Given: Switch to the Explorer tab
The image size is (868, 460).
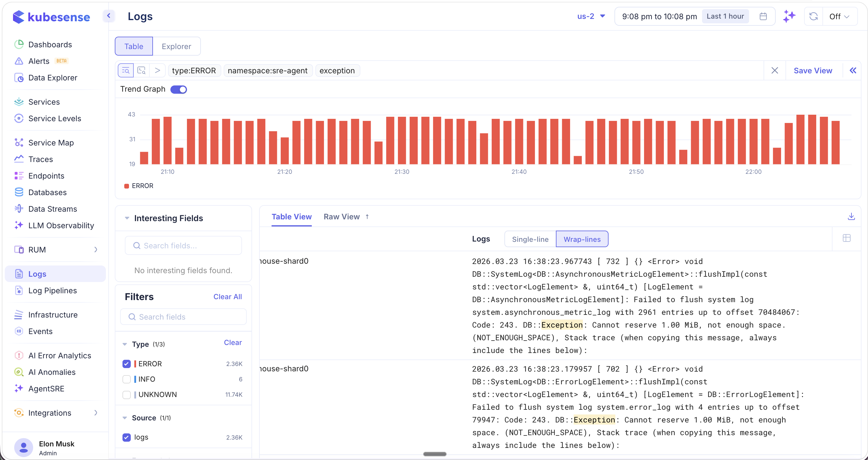Looking at the screenshot, I should pyautogui.click(x=177, y=46).
